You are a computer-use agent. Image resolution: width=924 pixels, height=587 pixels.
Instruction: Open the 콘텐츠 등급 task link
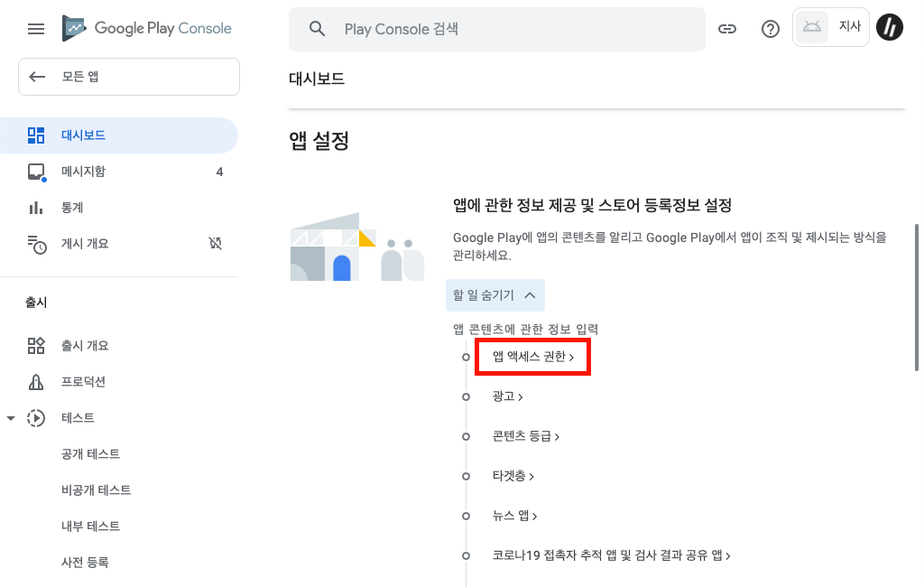526,436
